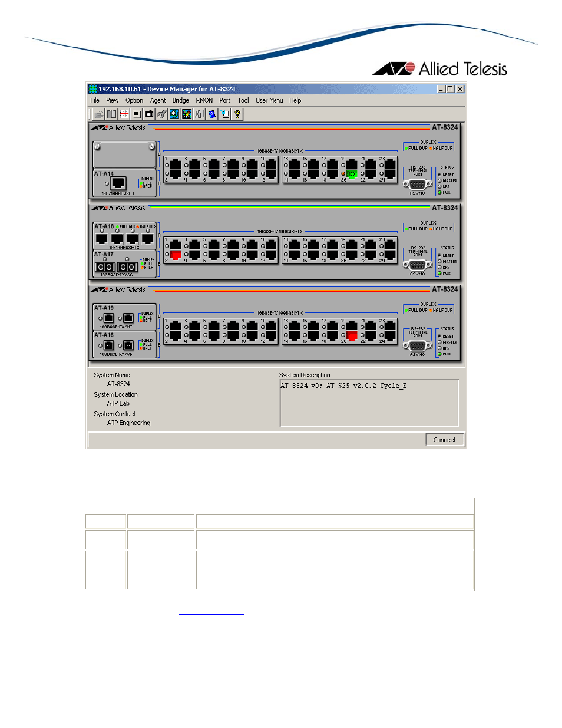Click the AT-A17 fiber SC module port
This screenshot has height=728, width=562.
coord(105,267)
